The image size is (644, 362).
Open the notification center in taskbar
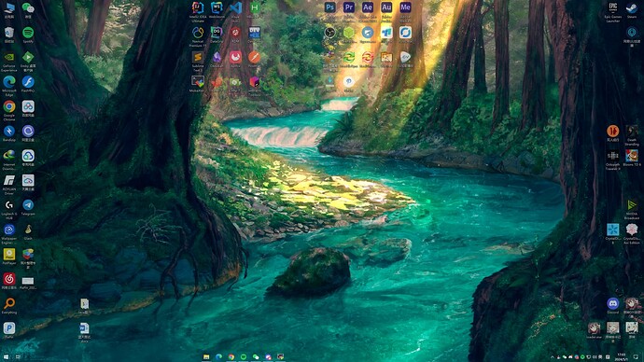pos(636,357)
